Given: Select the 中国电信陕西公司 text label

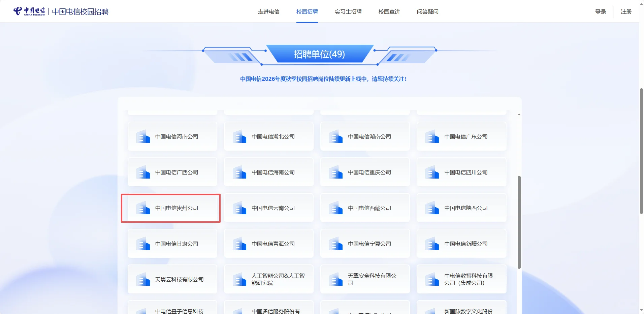Looking at the screenshot, I should pos(466,208).
